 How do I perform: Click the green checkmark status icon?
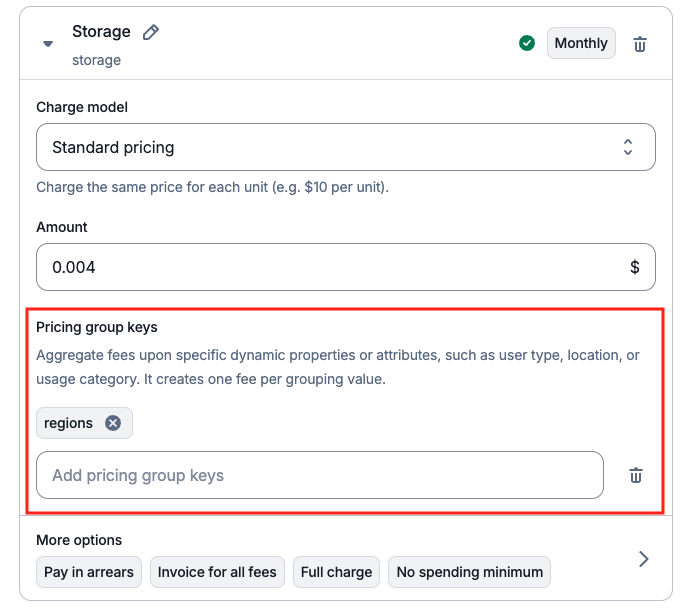[x=527, y=43]
